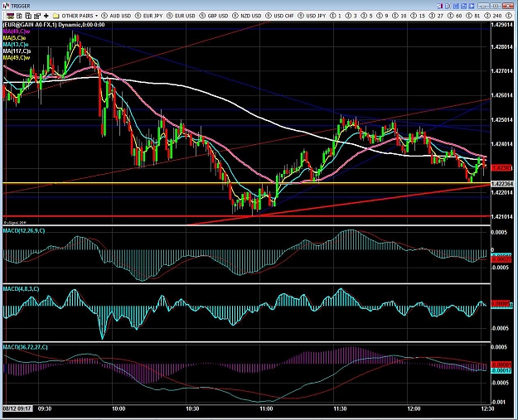This screenshot has height=420, width=518.
Task: Set the interval to 60 minutes
Action: click(454, 16)
